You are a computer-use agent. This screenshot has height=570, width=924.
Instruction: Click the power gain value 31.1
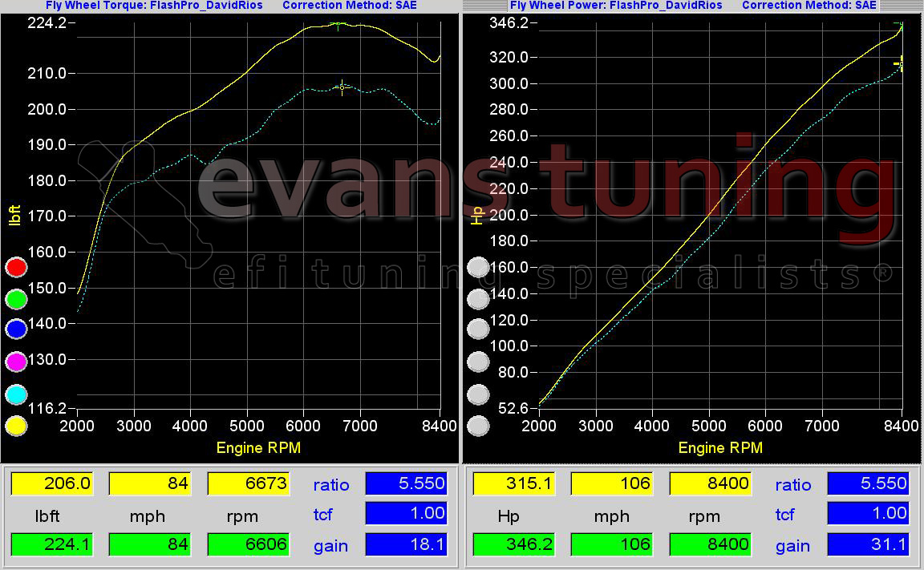coord(869,544)
